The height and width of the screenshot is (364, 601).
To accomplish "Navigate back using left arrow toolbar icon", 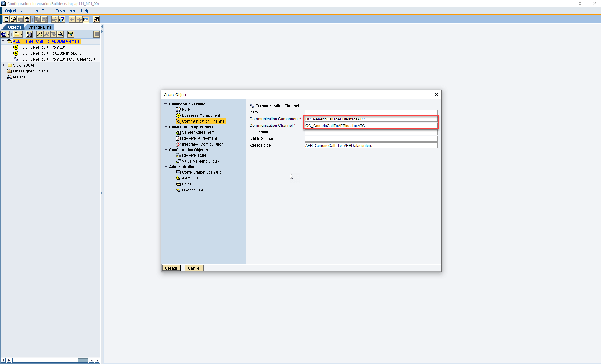I will click(x=72, y=19).
